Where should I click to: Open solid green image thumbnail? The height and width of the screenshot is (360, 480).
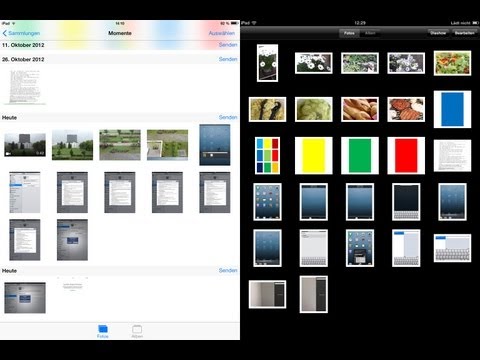[x=360, y=156]
